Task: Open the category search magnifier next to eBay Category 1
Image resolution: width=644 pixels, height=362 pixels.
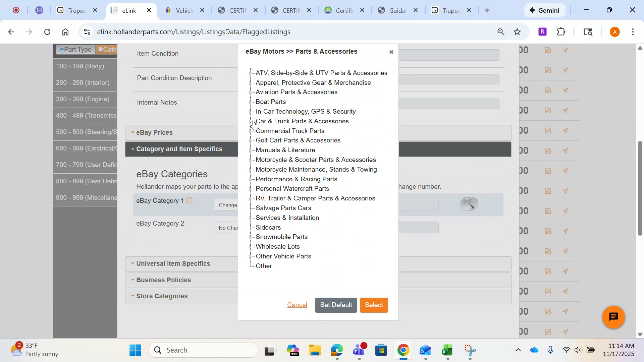Action: click(469, 203)
